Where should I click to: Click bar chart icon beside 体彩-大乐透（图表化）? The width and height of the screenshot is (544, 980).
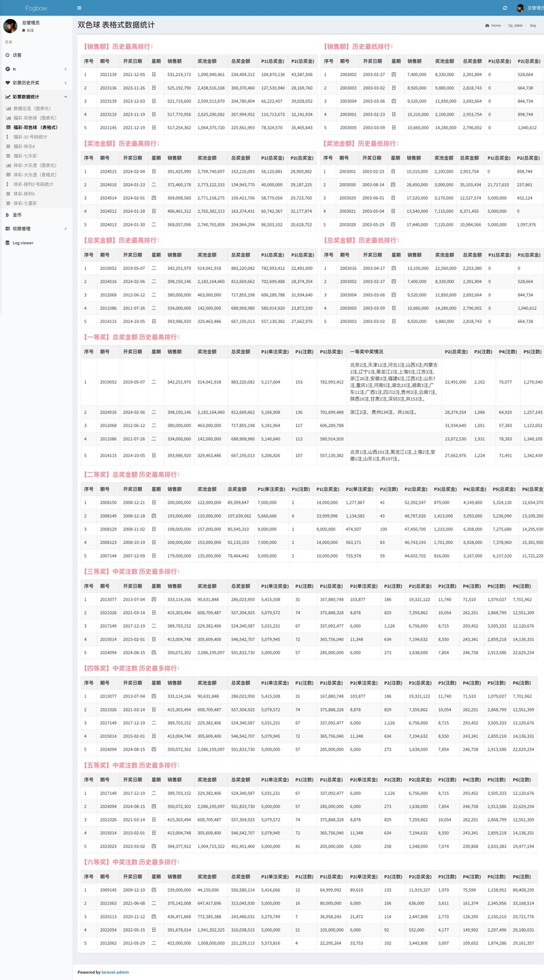8,165
